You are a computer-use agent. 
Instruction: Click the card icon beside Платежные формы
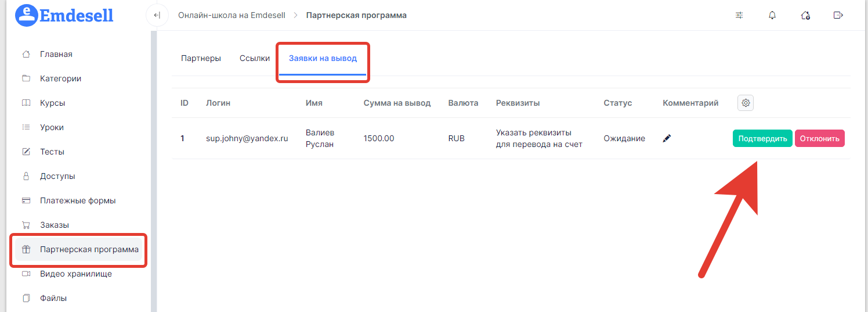26,200
